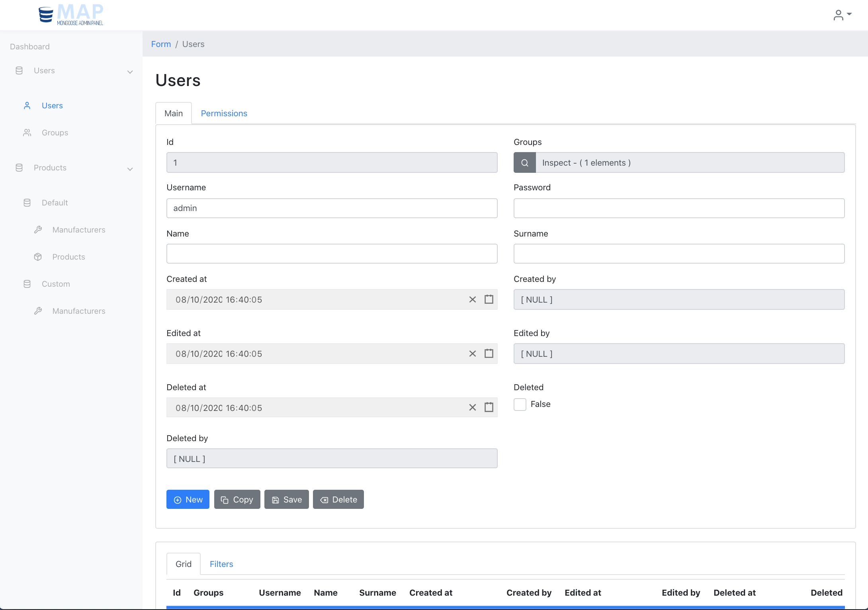Open calendar picker for Edited at

tap(489, 354)
